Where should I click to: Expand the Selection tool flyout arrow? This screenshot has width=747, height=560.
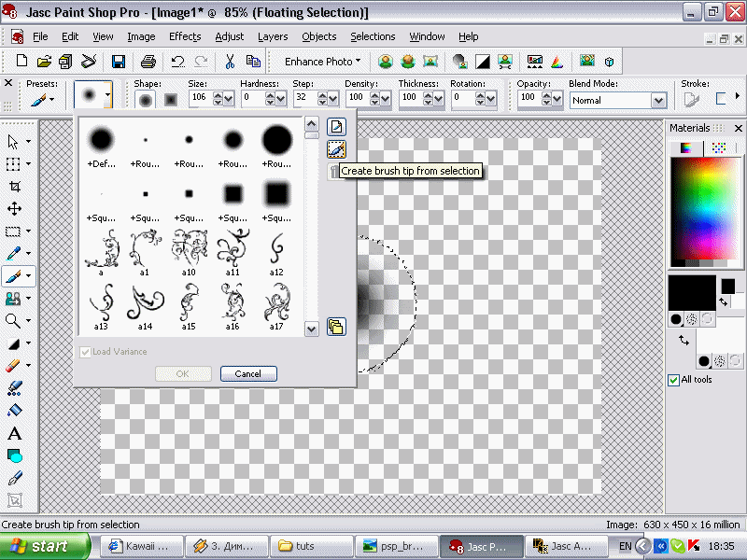click(29, 231)
